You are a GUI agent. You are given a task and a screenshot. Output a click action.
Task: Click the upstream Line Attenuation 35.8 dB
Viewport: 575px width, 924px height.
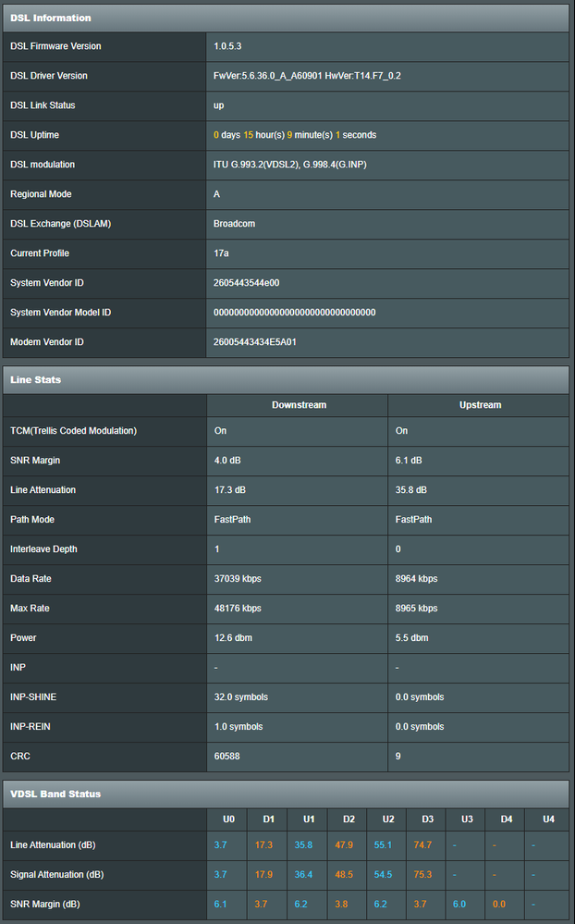click(x=411, y=490)
